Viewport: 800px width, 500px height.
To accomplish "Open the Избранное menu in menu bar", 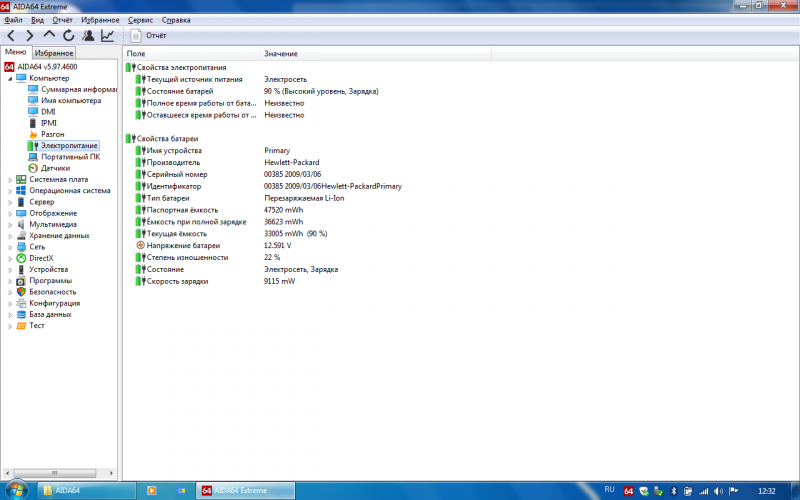I will click(100, 20).
